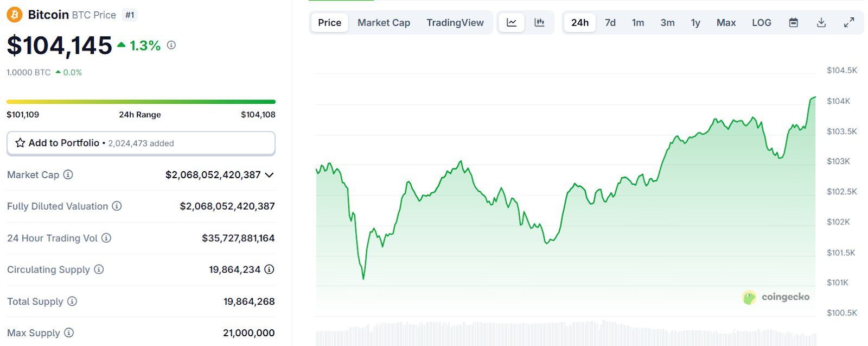The image size is (868, 346).
Task: Click the 2,024,473 added text
Action: point(141,143)
